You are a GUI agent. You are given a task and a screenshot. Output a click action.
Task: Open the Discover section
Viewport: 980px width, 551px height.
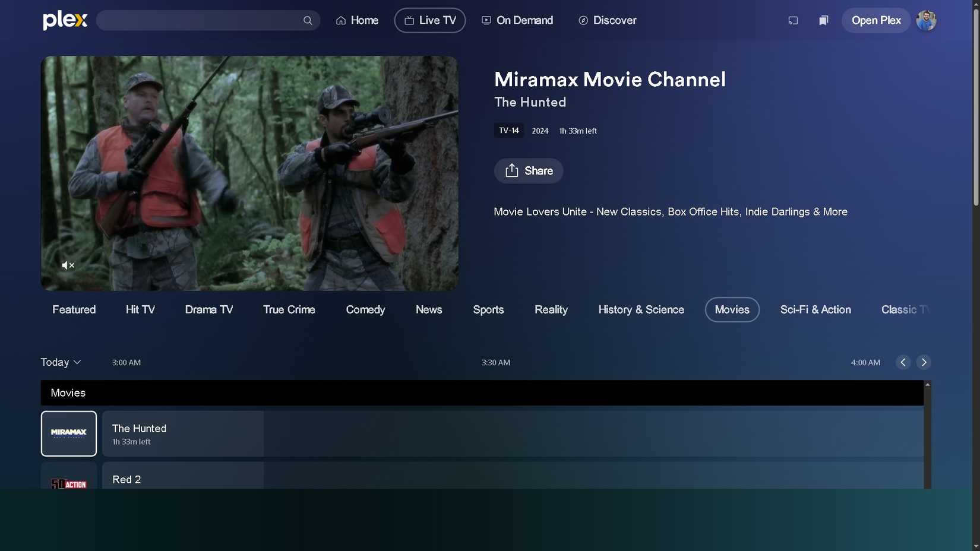coord(607,21)
